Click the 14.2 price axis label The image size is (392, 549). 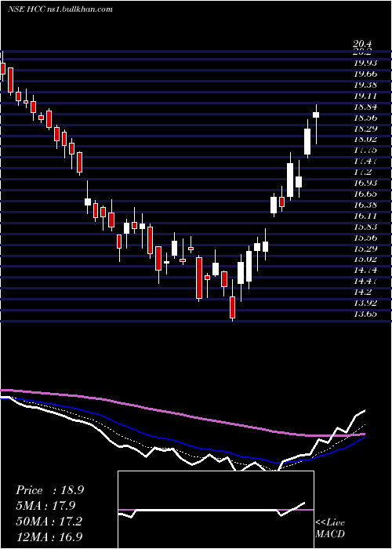(362, 292)
